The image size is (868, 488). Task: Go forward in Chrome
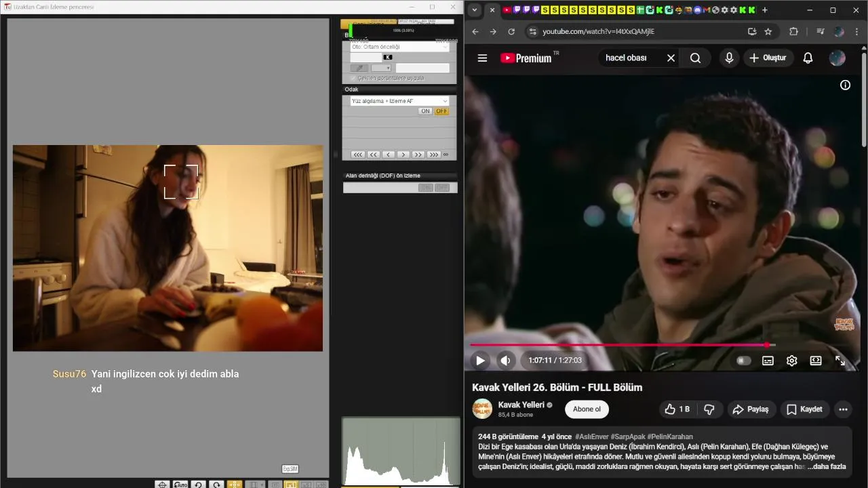(x=493, y=31)
